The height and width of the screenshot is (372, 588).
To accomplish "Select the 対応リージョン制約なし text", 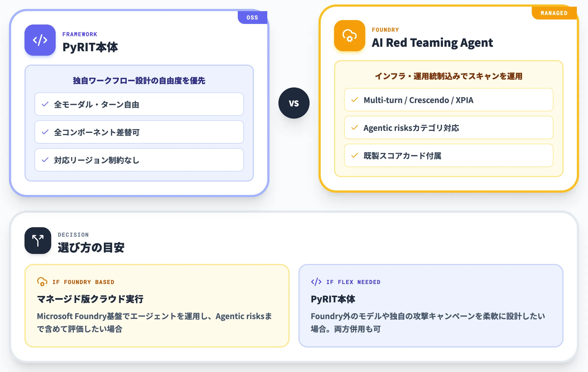I will [x=97, y=160].
